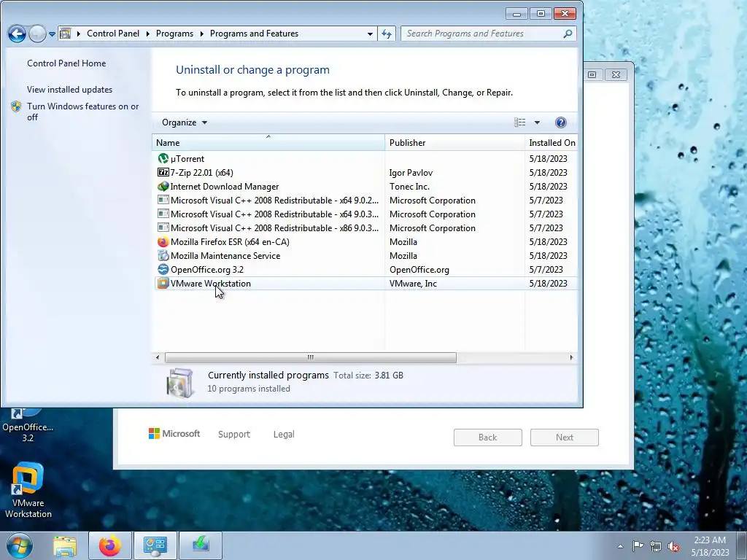Sort list by Installed On column
Image resolution: width=747 pixels, height=560 pixels.
coord(551,142)
